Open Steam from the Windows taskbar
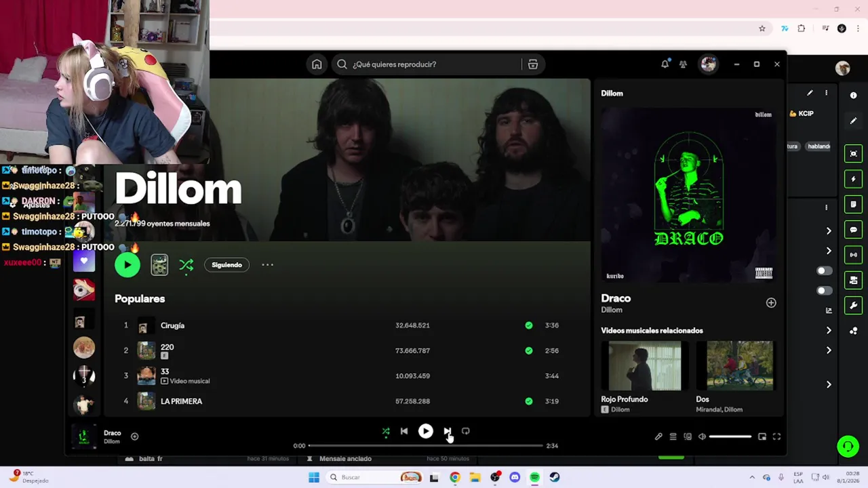The width and height of the screenshot is (868, 488). [x=555, y=477]
